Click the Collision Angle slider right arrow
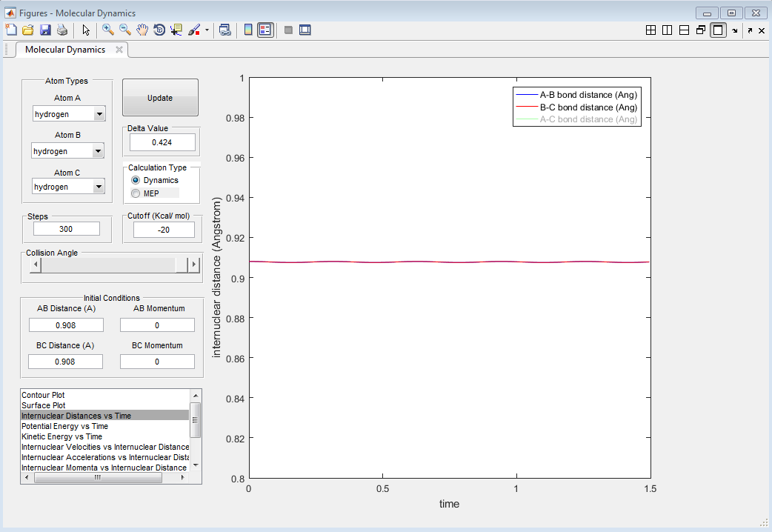Image resolution: width=772 pixels, height=532 pixels. coord(193,265)
